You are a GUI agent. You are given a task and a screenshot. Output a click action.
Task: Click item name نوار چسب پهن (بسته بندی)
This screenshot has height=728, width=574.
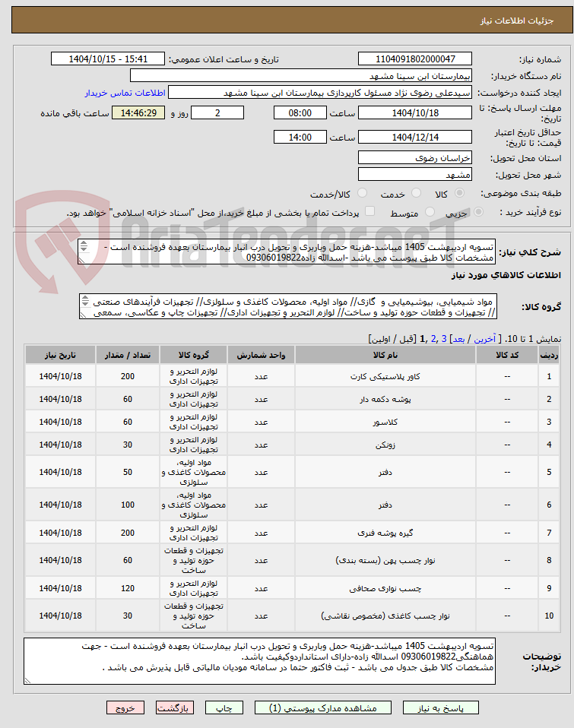(385, 560)
